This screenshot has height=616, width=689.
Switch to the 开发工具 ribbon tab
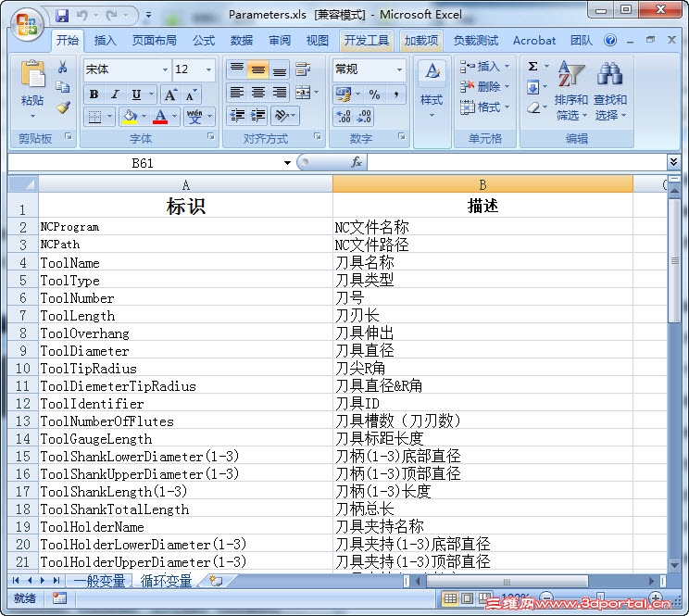point(367,41)
